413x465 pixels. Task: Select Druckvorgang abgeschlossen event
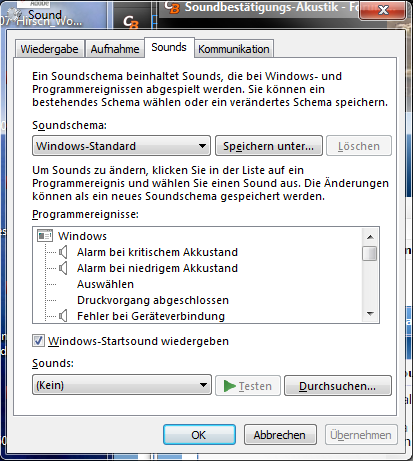click(x=153, y=300)
